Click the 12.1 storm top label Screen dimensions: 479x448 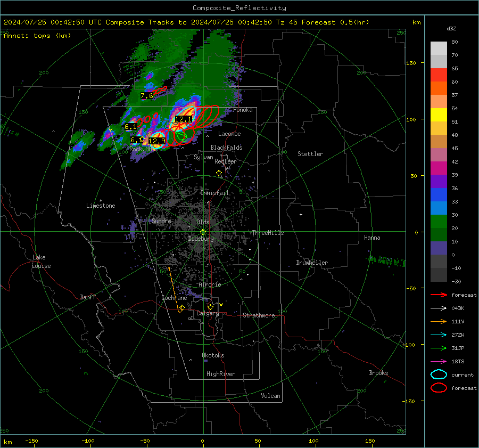pyautogui.click(x=183, y=119)
